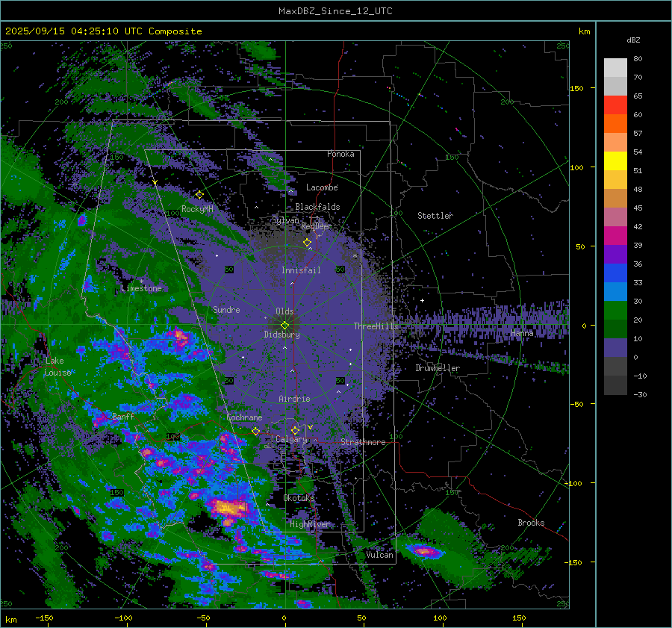
Task: Click the Strathmore label
Action: (363, 442)
